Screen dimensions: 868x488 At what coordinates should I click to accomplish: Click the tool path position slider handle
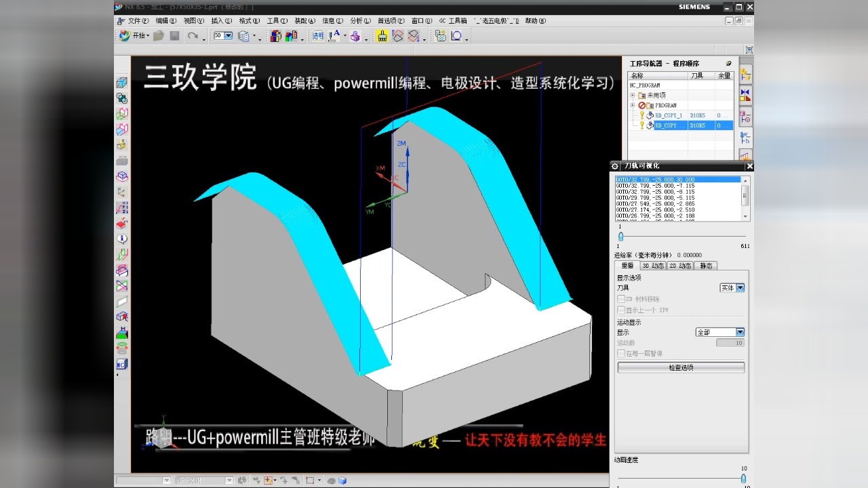pos(620,236)
